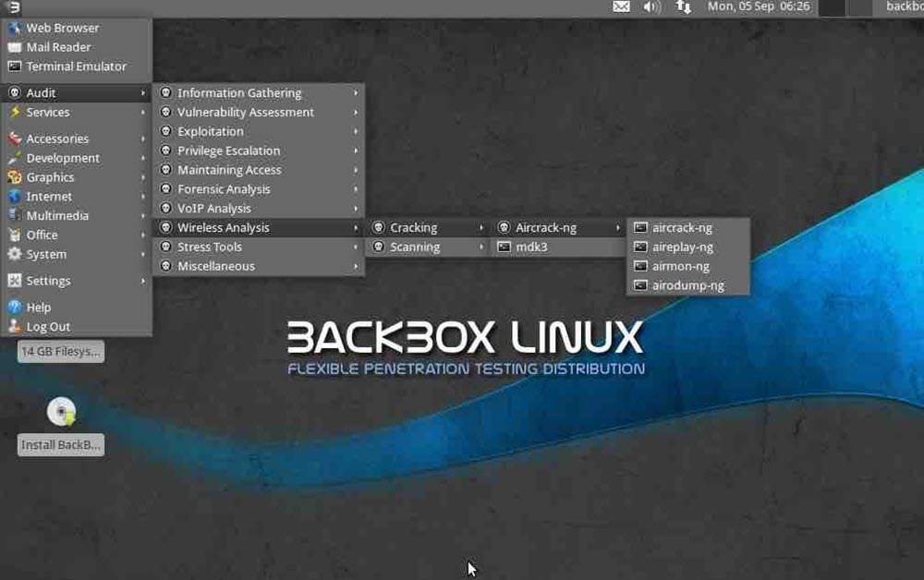
Task: Click the Log Out icon
Action: pyautogui.click(x=15, y=326)
